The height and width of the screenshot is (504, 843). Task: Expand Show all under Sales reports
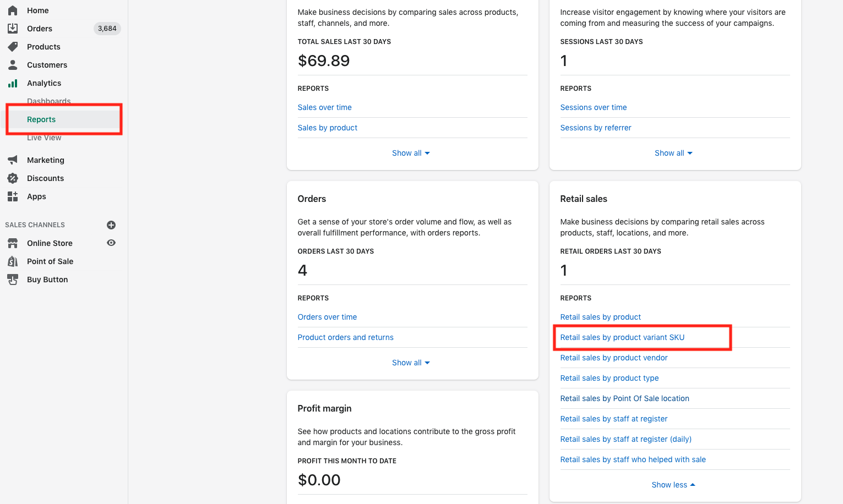click(411, 153)
